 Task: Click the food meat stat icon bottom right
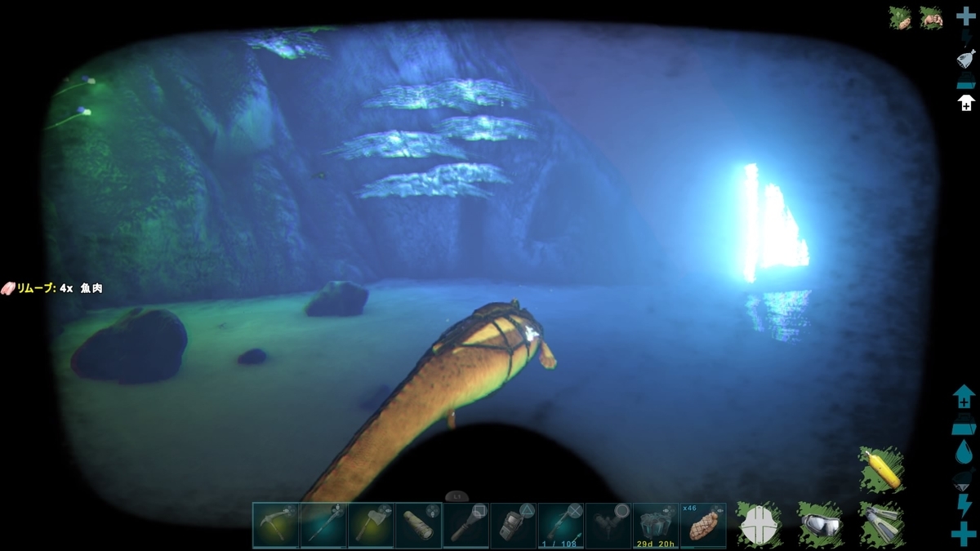tap(964, 479)
